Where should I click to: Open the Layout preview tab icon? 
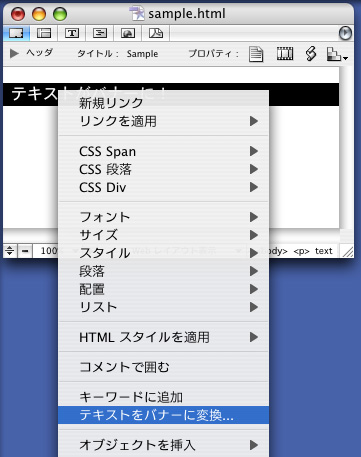click(x=128, y=33)
